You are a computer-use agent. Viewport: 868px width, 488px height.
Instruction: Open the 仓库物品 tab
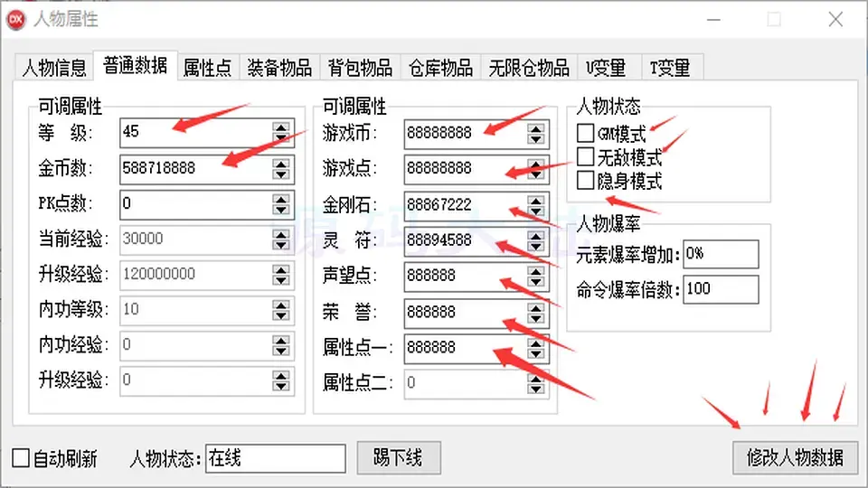440,68
